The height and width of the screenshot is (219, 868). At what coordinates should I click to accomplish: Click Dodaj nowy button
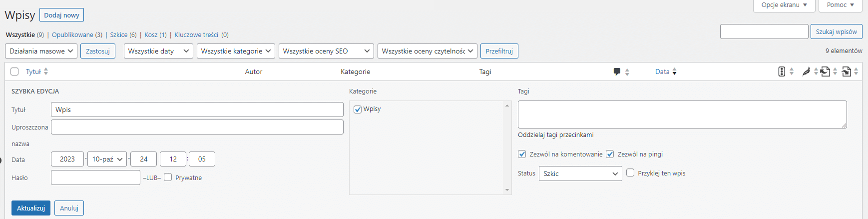[61, 15]
